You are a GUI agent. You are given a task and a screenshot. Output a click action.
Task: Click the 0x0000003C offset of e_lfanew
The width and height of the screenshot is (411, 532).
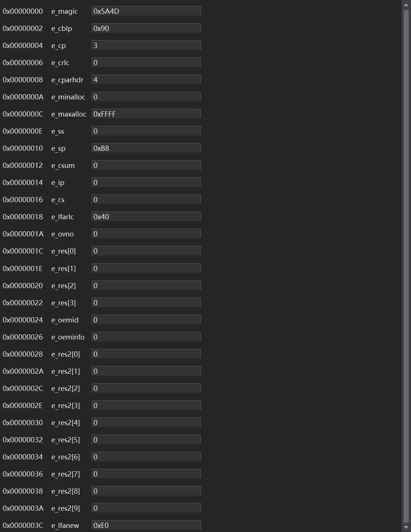click(23, 525)
